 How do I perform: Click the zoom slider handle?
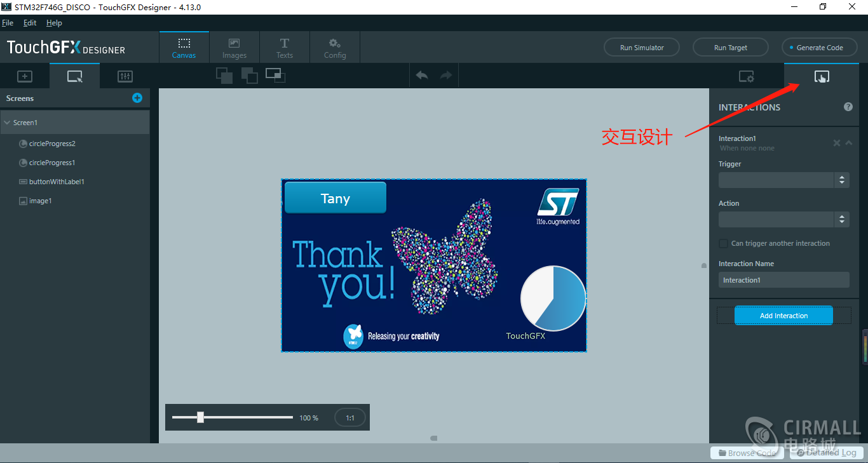coord(200,417)
